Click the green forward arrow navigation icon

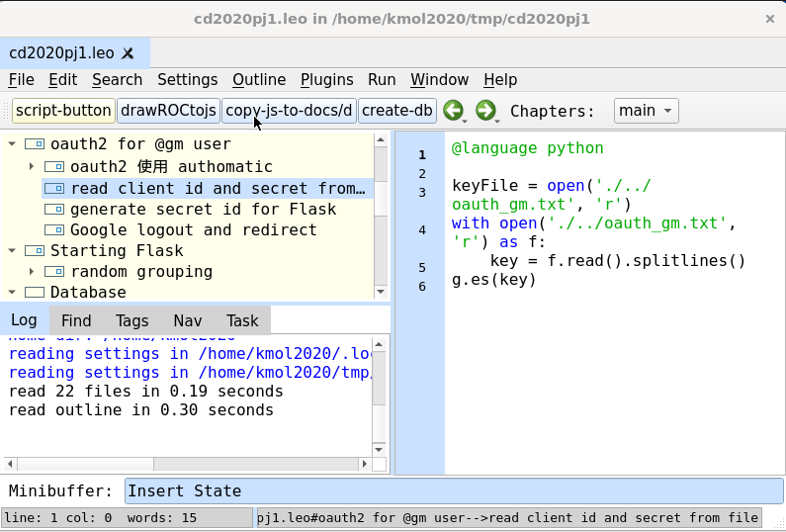[x=485, y=111]
